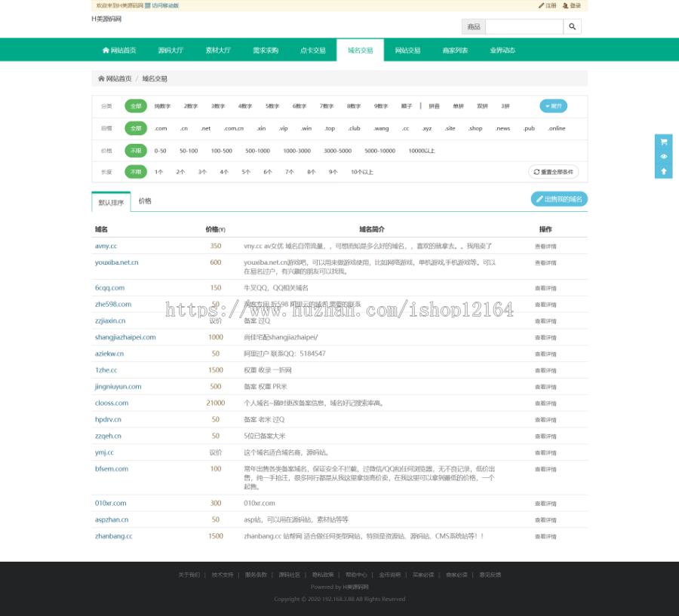
Task: Filter by .vip suffix
Action: coord(283,129)
